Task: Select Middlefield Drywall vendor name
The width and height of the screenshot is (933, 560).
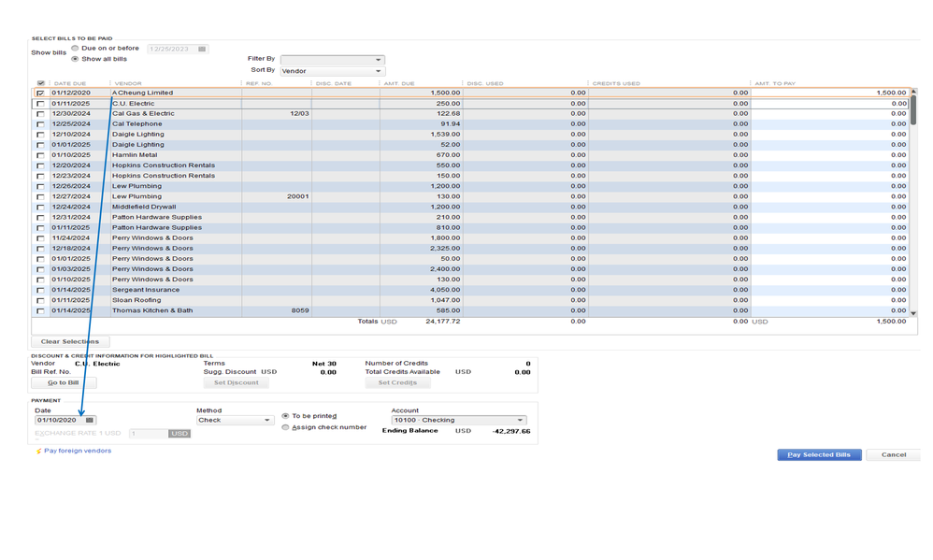Action: [x=144, y=208]
